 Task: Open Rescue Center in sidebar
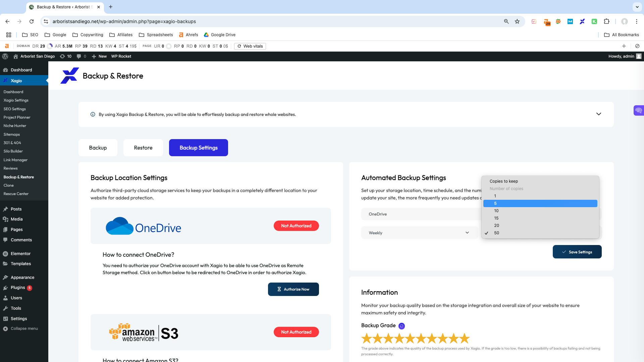16,194
